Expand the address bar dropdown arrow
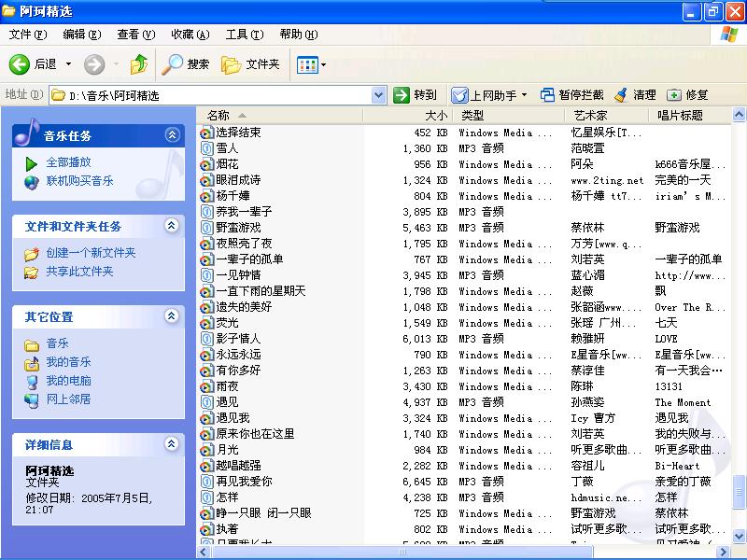The width and height of the screenshot is (747, 560). tap(378, 95)
